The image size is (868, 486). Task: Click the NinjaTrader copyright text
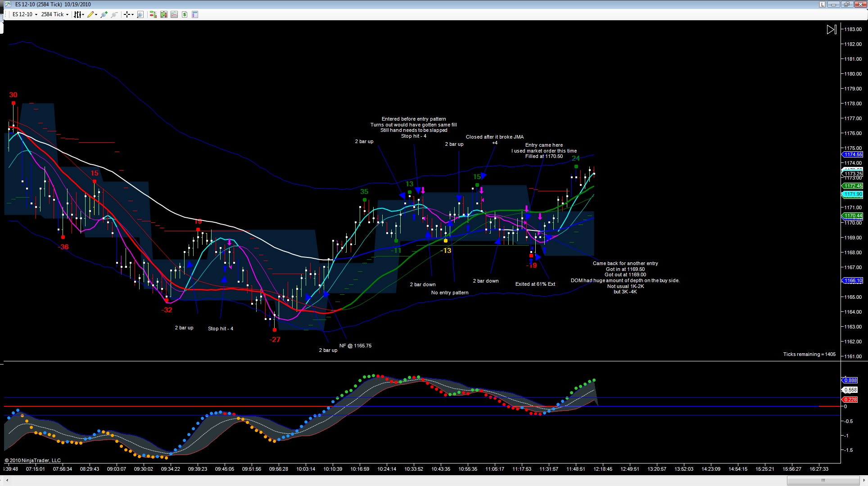pyautogui.click(x=33, y=460)
